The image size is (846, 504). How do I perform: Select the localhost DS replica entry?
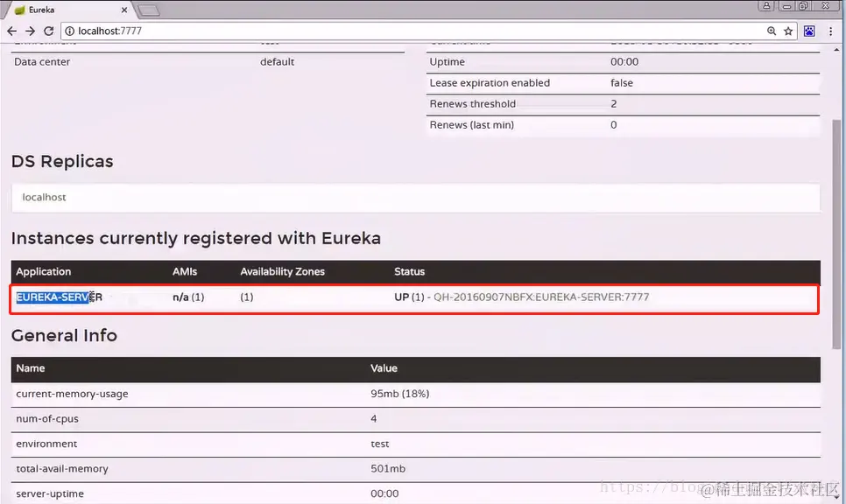pyautogui.click(x=45, y=197)
